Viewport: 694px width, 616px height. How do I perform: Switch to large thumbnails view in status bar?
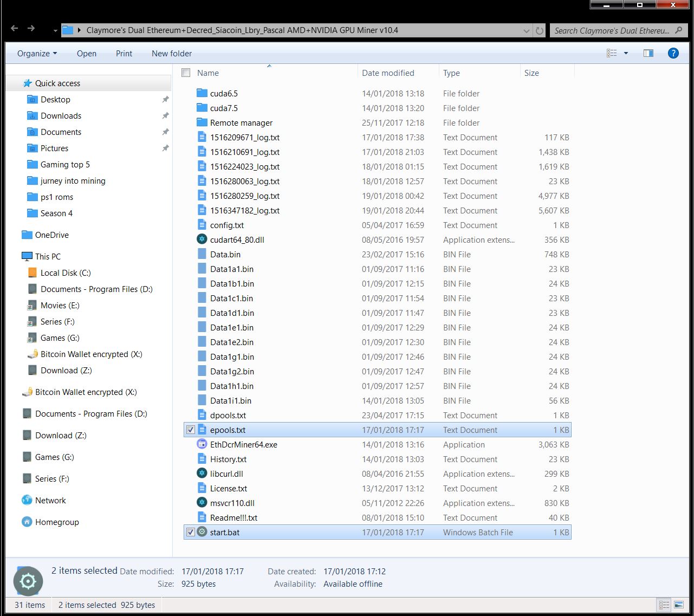[679, 605]
